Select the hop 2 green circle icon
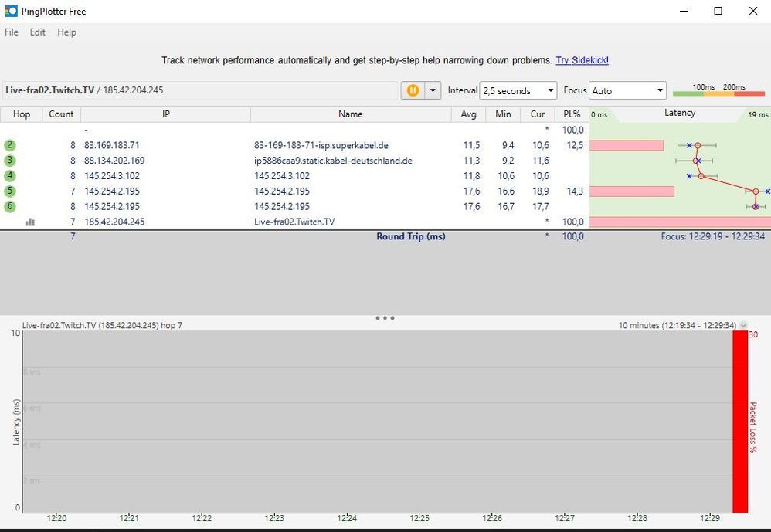The width and height of the screenshot is (771, 532). [10, 145]
